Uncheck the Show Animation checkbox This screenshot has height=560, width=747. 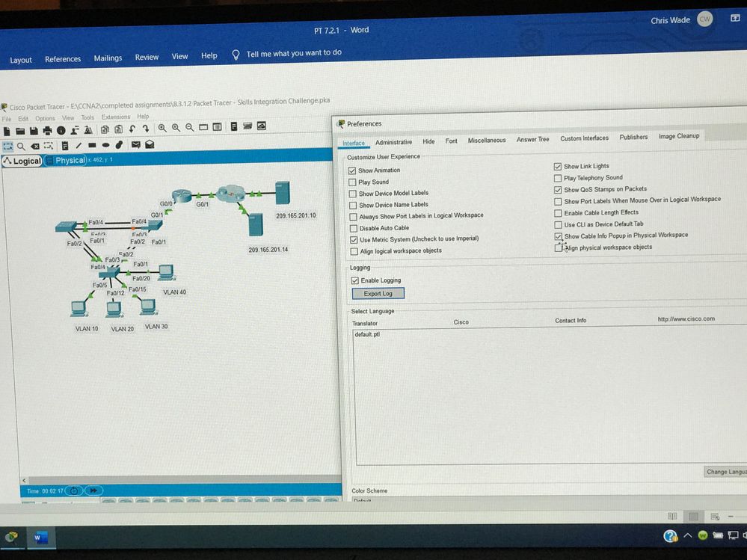coord(352,170)
